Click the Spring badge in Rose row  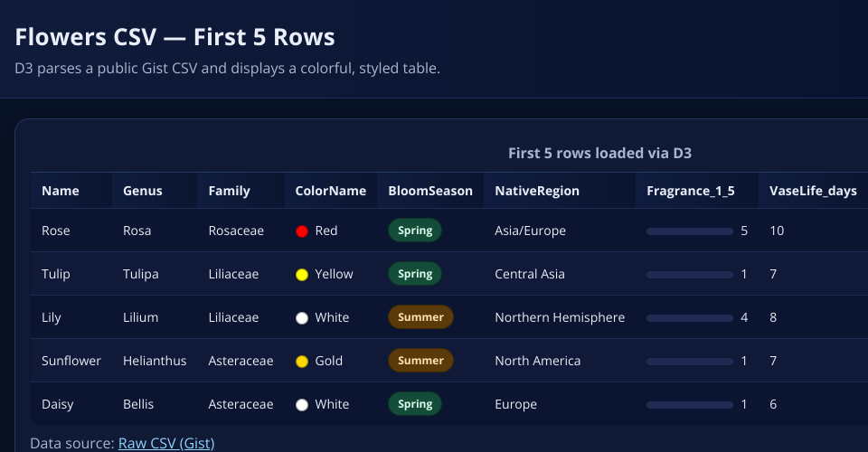point(415,231)
